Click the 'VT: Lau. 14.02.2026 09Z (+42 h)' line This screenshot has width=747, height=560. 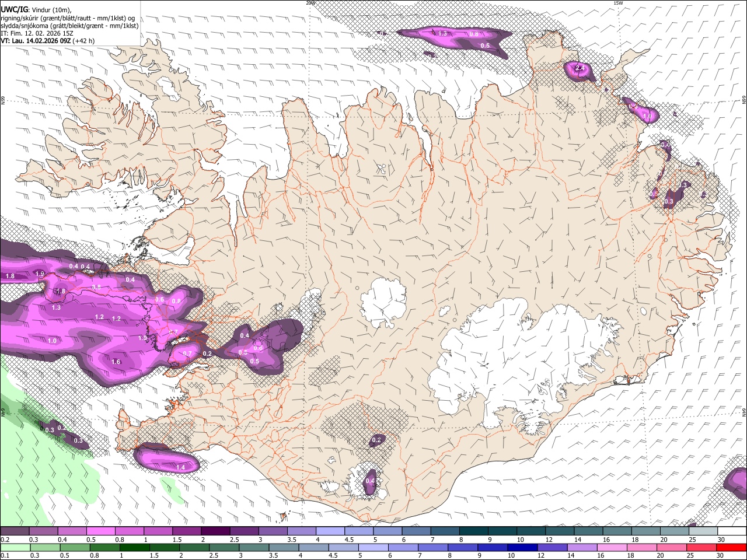48,41
